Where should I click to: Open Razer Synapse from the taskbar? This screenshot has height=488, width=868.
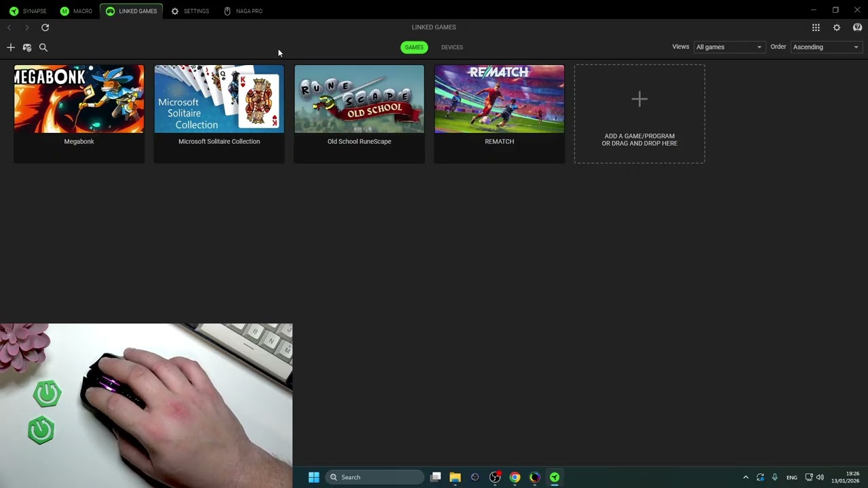click(x=555, y=477)
